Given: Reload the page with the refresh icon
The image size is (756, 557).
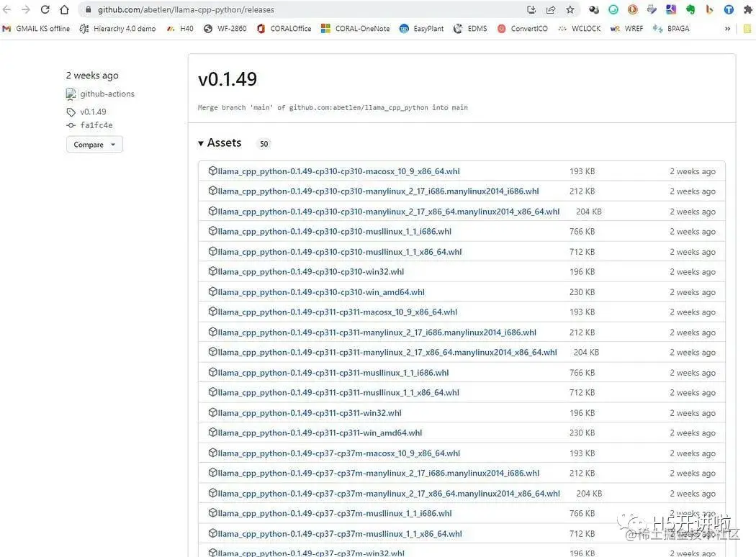Looking at the screenshot, I should (x=45, y=9).
